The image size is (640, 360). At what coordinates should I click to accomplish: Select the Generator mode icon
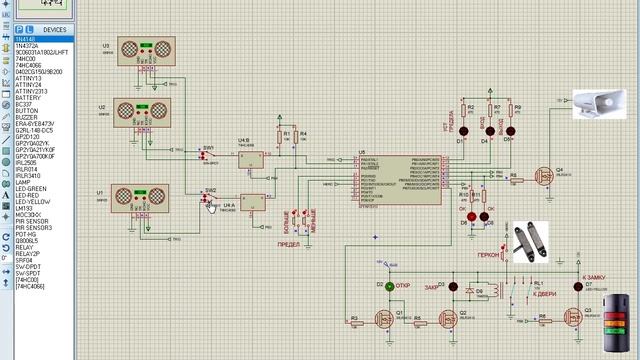coord(6,105)
